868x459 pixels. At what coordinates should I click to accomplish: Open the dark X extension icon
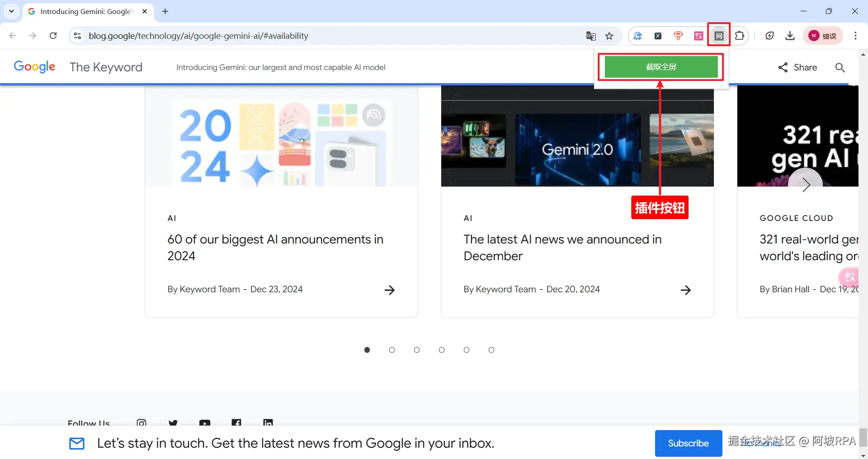pyautogui.click(x=658, y=36)
